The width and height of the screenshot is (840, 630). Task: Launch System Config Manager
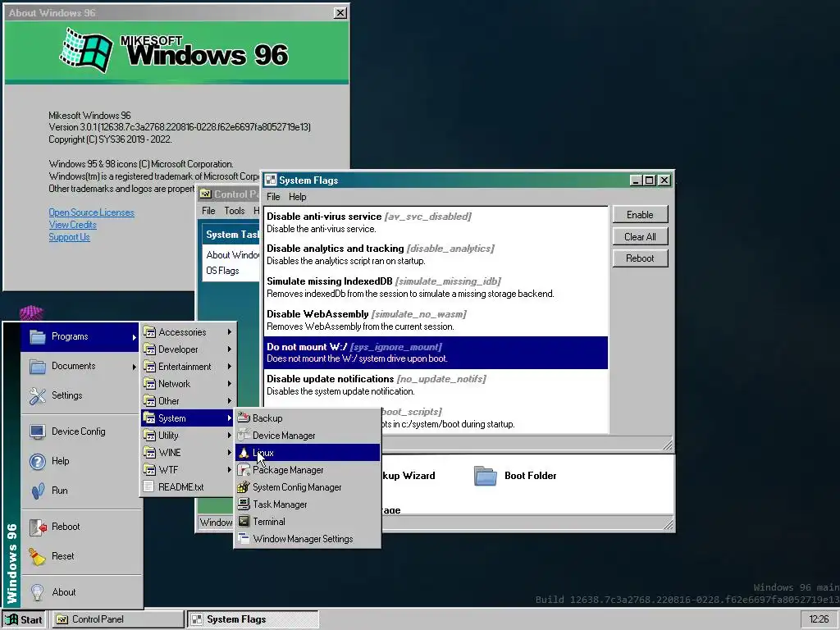coord(308,487)
